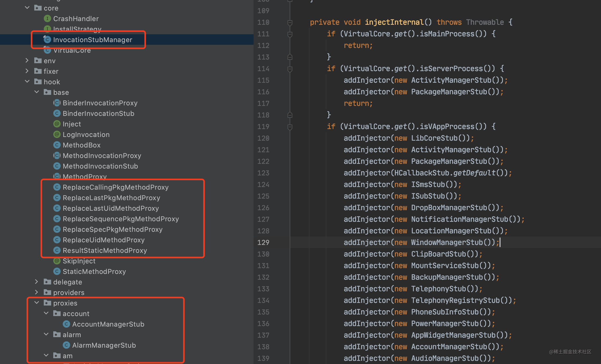Screen dimensions: 601x364
Task: Click ActivityManagerStub on line 115
Action: pyautogui.click(x=451, y=80)
